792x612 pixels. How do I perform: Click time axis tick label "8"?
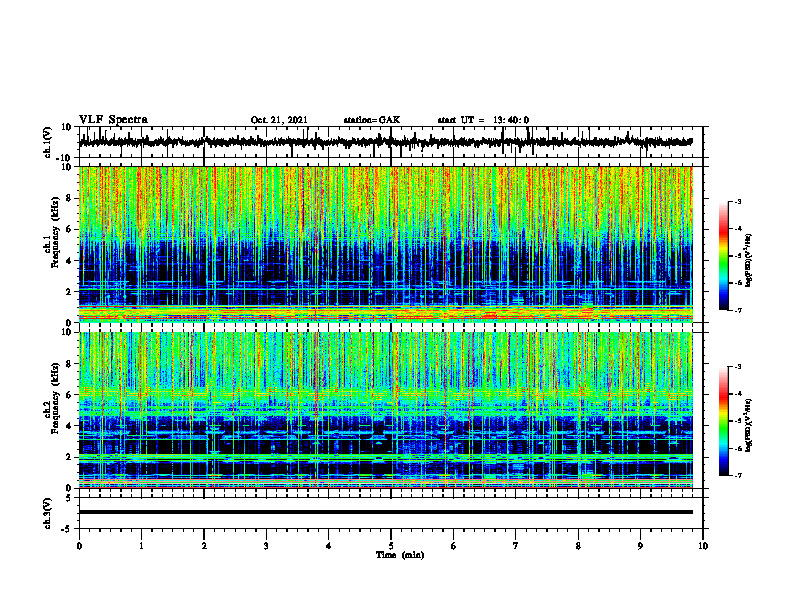(x=578, y=545)
